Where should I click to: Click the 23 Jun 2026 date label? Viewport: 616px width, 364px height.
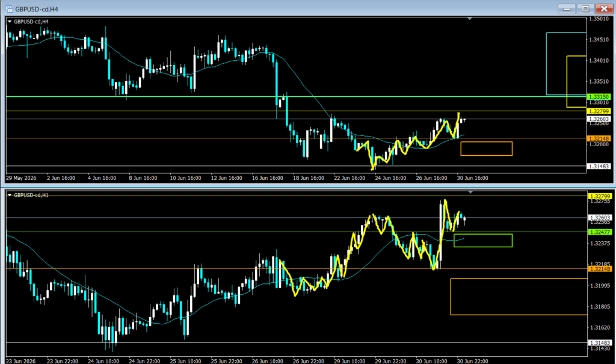(21, 361)
